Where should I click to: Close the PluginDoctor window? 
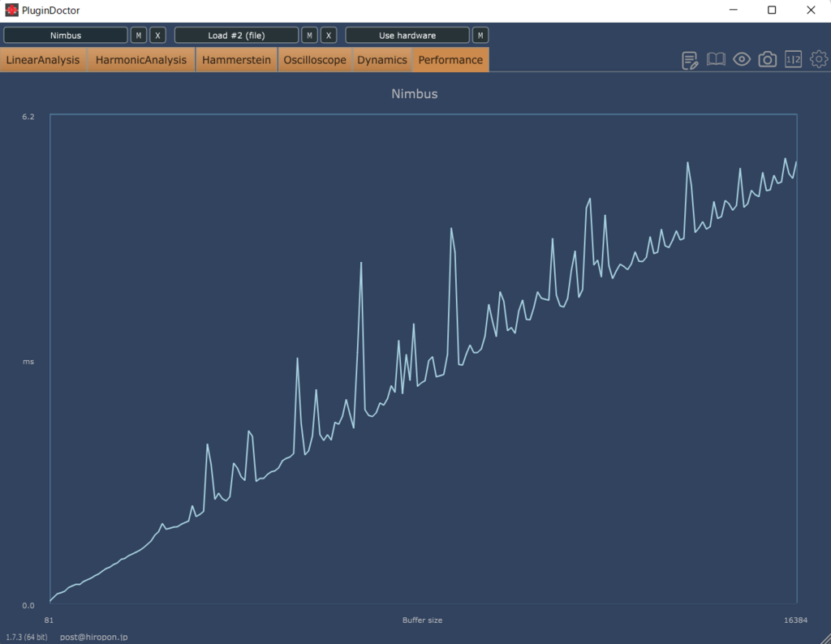tap(811, 10)
